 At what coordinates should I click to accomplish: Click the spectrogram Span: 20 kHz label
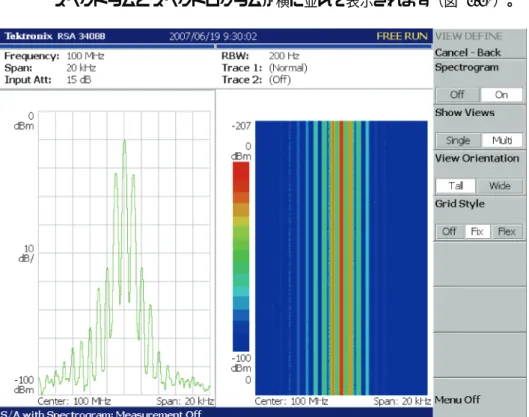tap(402, 401)
